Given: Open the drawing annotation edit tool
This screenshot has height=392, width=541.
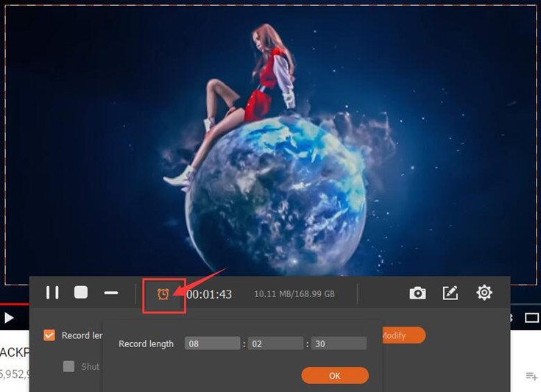Looking at the screenshot, I should pos(450,293).
